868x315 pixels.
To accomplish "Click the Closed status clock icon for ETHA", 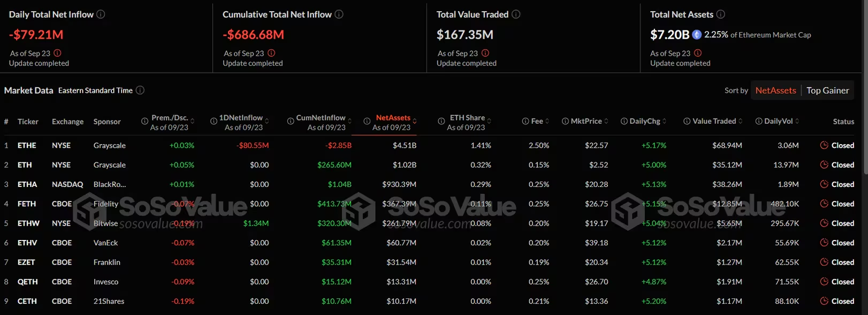I will coord(824,184).
